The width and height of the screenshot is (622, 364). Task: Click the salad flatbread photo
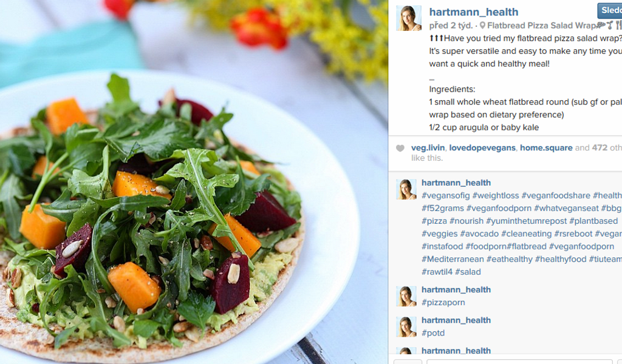pyautogui.click(x=194, y=182)
